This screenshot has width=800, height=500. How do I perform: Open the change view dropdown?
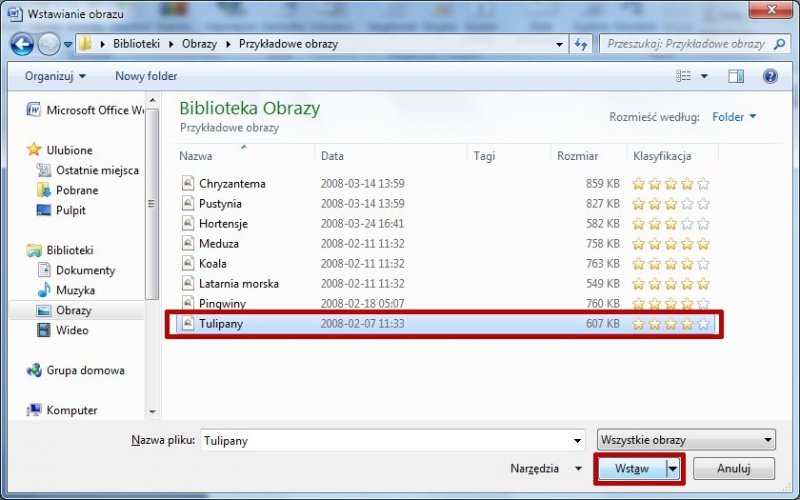(704, 76)
